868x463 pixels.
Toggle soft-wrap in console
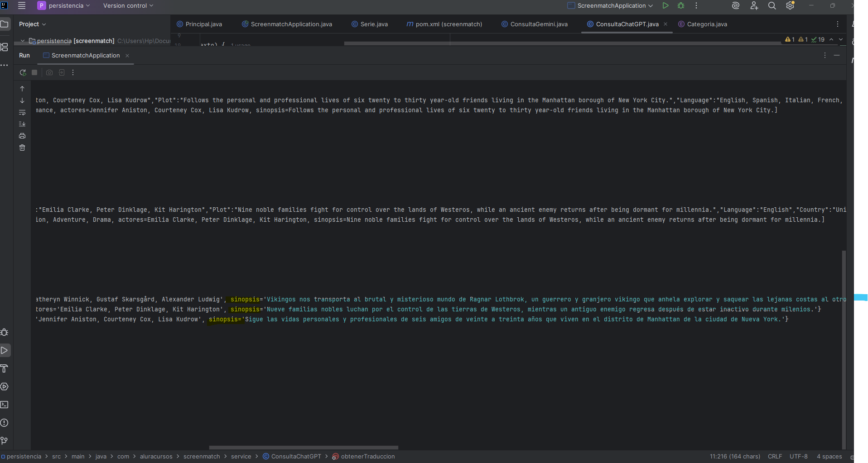[x=22, y=112]
